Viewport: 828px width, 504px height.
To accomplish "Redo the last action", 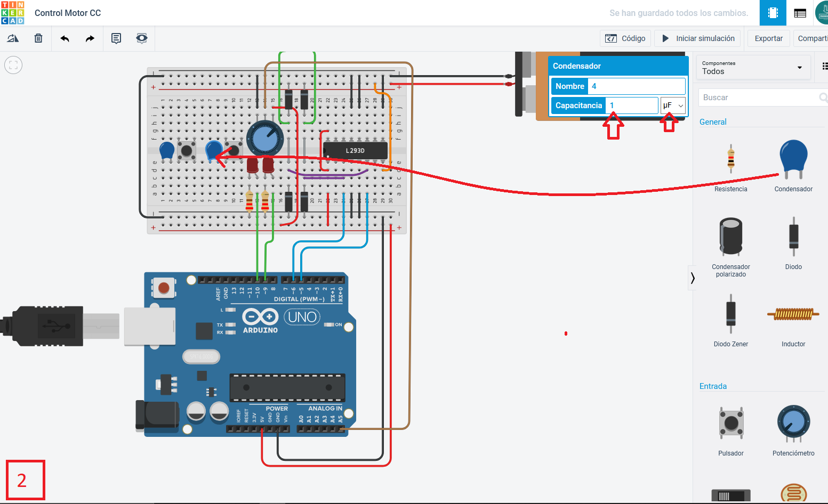I will (x=90, y=38).
